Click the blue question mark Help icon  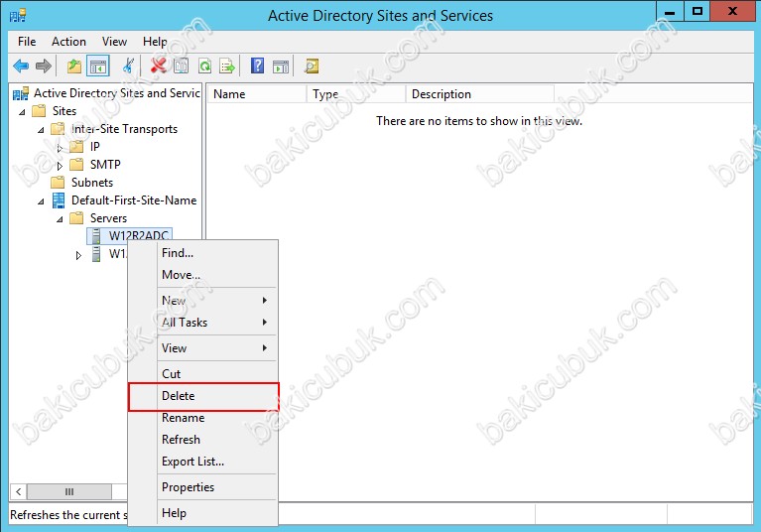click(x=257, y=66)
